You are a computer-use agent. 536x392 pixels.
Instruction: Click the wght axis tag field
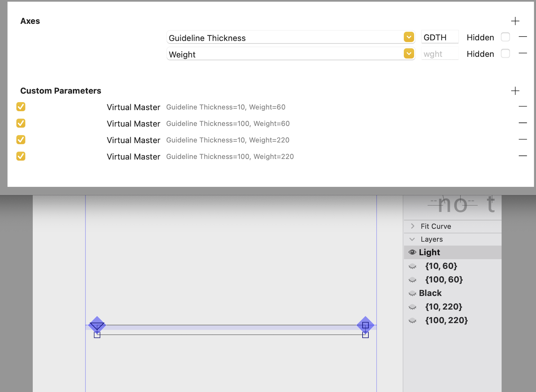pos(440,53)
